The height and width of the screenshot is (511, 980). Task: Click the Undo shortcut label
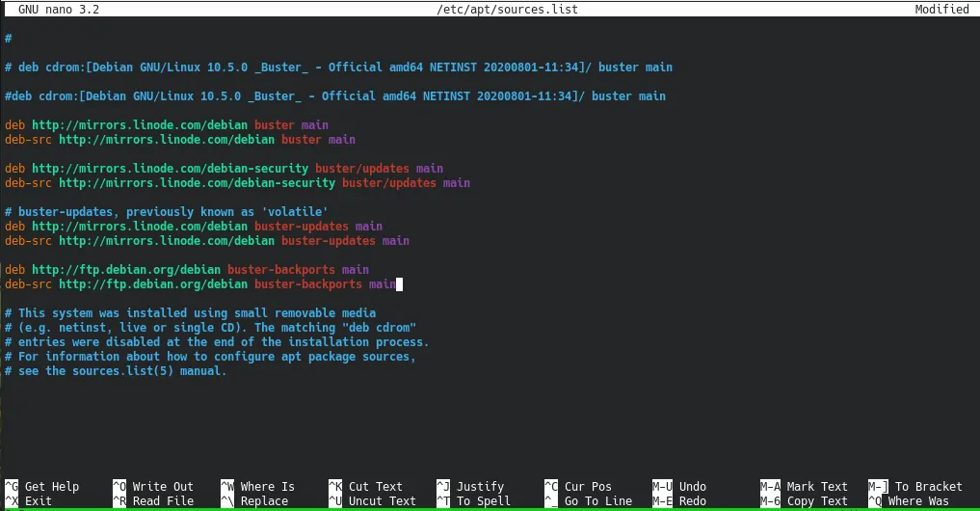click(x=693, y=487)
